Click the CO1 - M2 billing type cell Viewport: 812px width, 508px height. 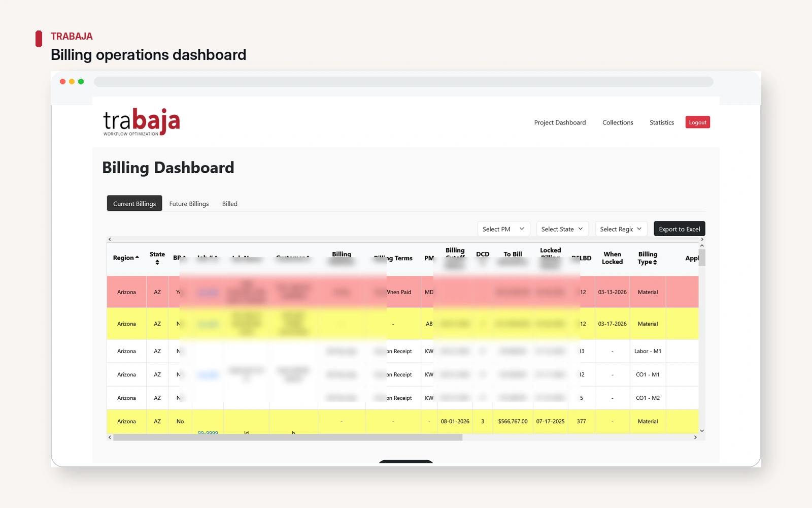(648, 398)
